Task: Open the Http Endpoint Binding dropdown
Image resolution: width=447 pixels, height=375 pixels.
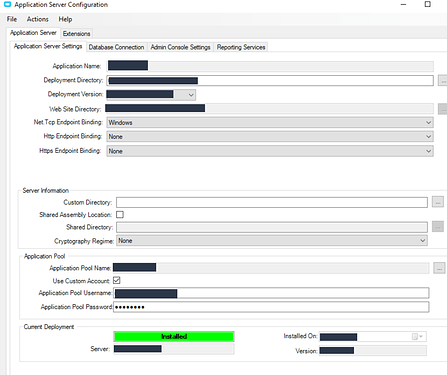Action: 270,136
